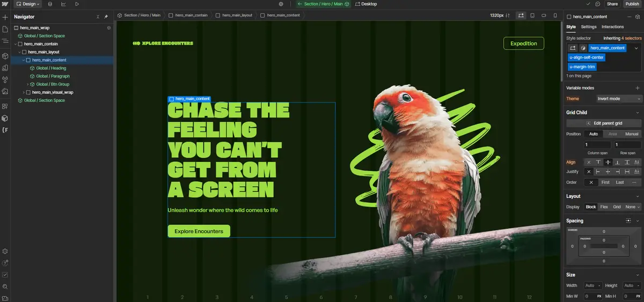Open the Style selectors drops icon
This screenshot has height=302, width=644.
[x=5, y=80]
